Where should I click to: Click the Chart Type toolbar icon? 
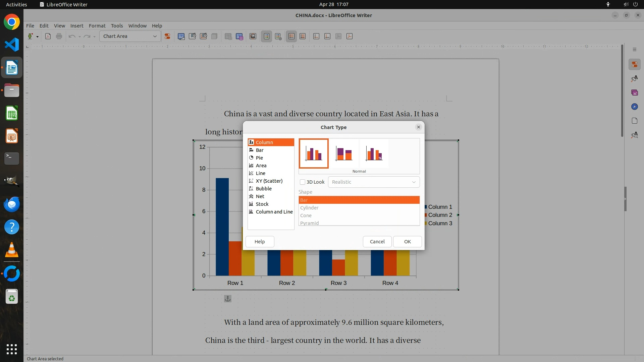coord(181,36)
